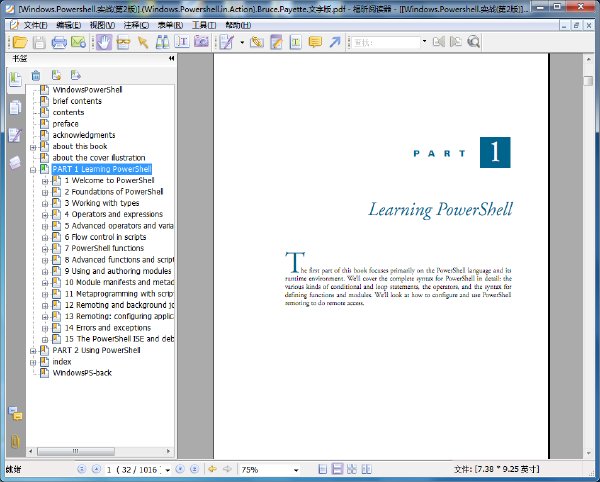Click the yellow Previous view arrow
This screenshot has height=482, width=600.
212,469
